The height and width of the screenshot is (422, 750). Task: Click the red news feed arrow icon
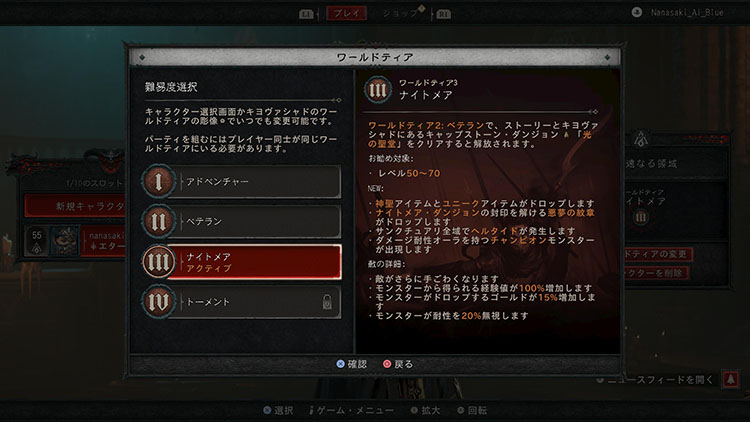(730, 379)
